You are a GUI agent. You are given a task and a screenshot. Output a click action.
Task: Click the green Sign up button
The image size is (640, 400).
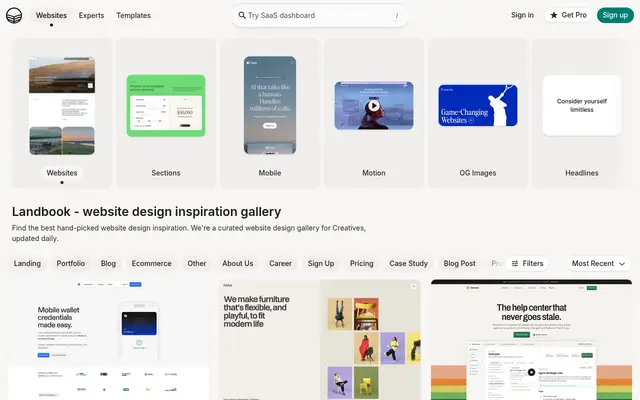coord(615,15)
